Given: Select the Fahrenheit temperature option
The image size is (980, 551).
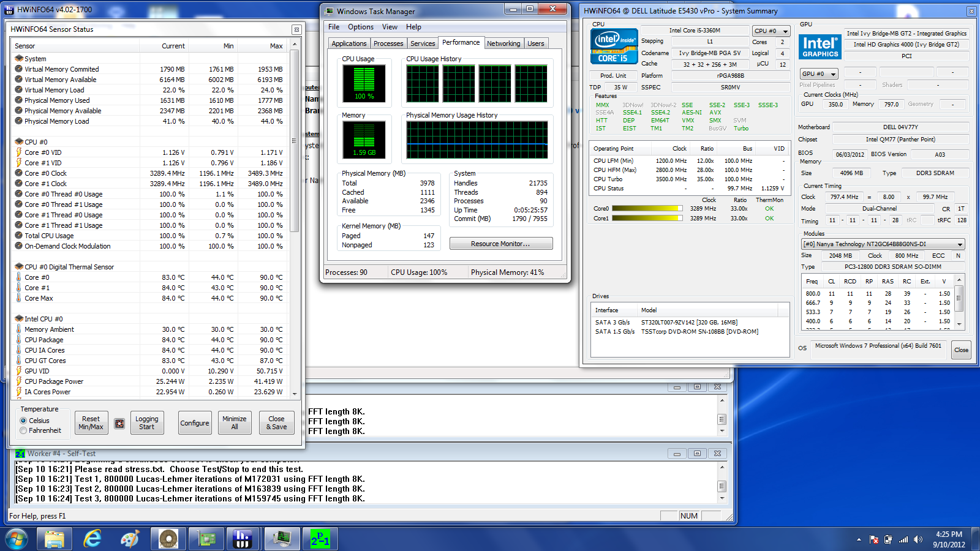Looking at the screenshot, I should click(23, 430).
